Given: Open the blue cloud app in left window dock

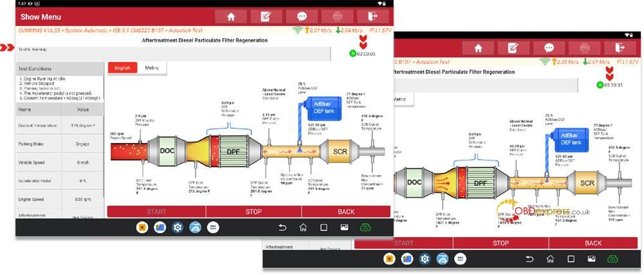Looking at the screenshot, I should click(195, 227).
